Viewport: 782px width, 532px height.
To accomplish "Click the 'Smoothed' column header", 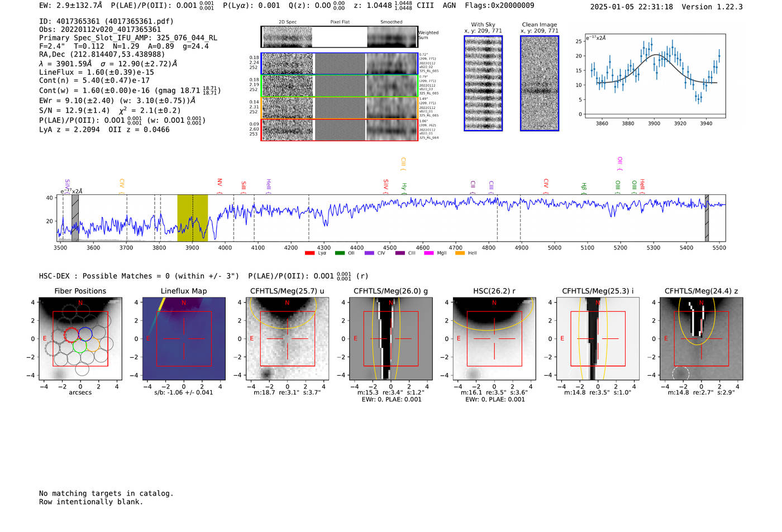I will tap(392, 22).
